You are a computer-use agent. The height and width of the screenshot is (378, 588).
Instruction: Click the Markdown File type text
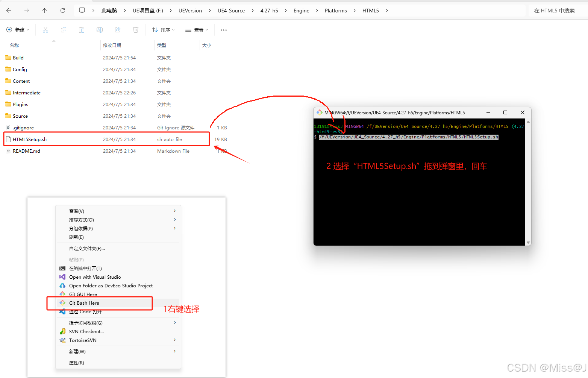(x=173, y=151)
